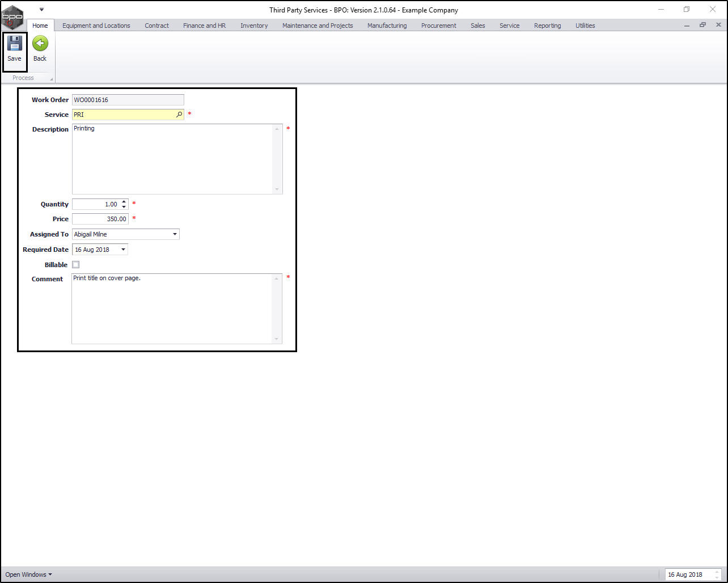Click the Service lookup magnifier icon
The image size is (728, 583).
click(179, 115)
